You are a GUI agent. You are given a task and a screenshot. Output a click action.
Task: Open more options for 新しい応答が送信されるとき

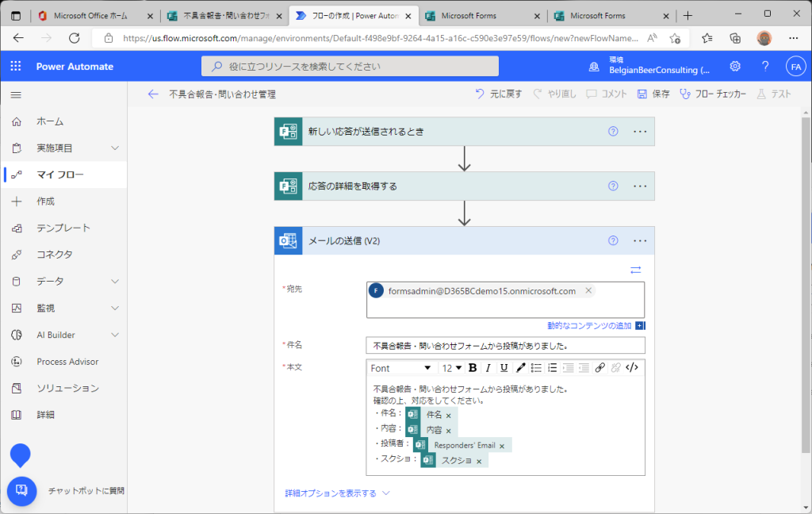[640, 132]
